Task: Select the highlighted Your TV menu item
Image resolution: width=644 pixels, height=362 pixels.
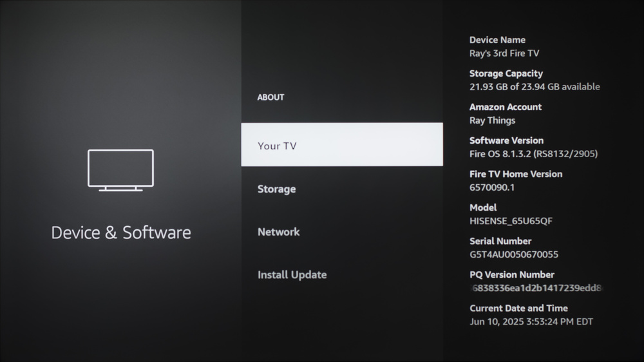Action: pos(341,145)
